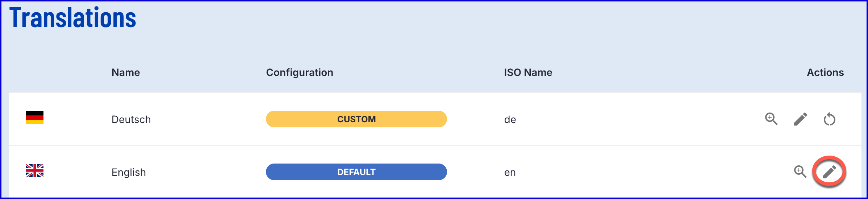Open the view magnifier icon for Deutsch

pyautogui.click(x=771, y=119)
